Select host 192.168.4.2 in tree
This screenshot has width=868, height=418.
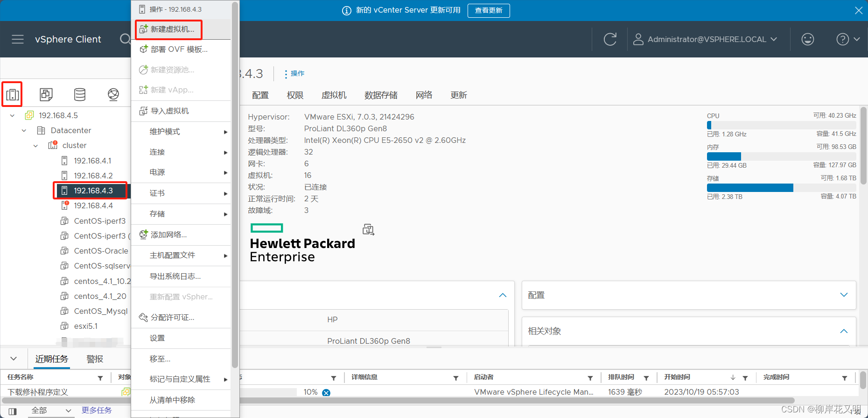tap(93, 176)
